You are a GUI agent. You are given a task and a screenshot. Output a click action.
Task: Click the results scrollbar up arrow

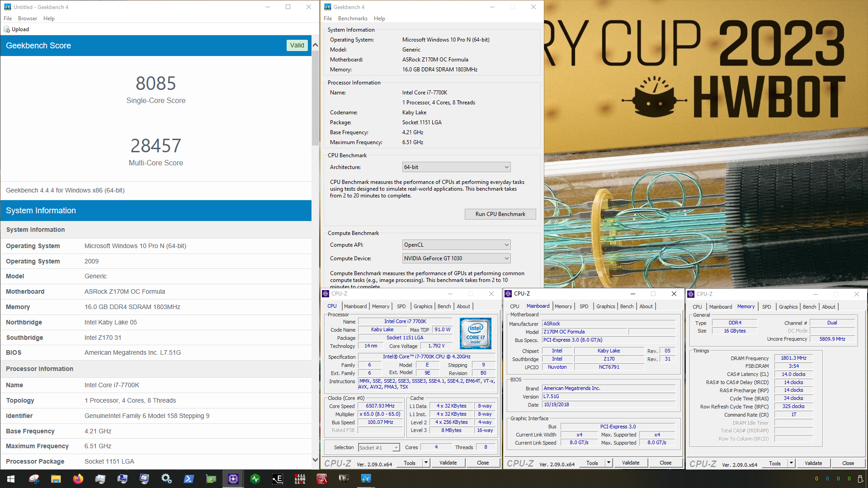pos(315,45)
